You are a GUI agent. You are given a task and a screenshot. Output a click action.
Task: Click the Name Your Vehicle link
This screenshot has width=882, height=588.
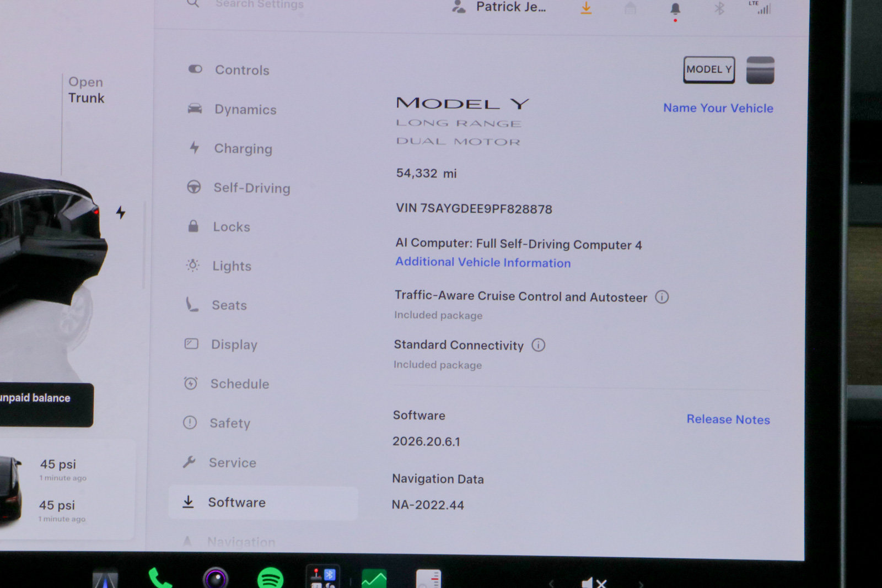point(718,108)
